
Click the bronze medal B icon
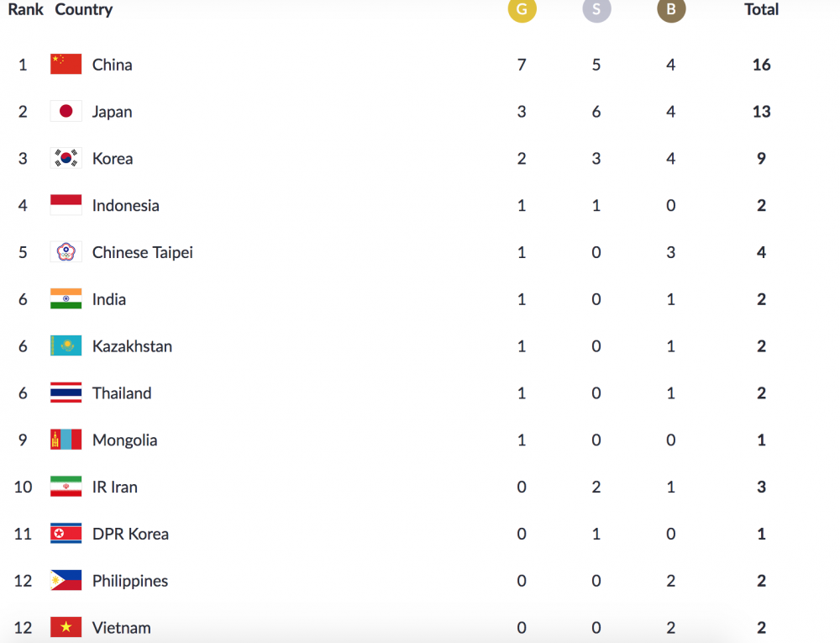(x=670, y=9)
